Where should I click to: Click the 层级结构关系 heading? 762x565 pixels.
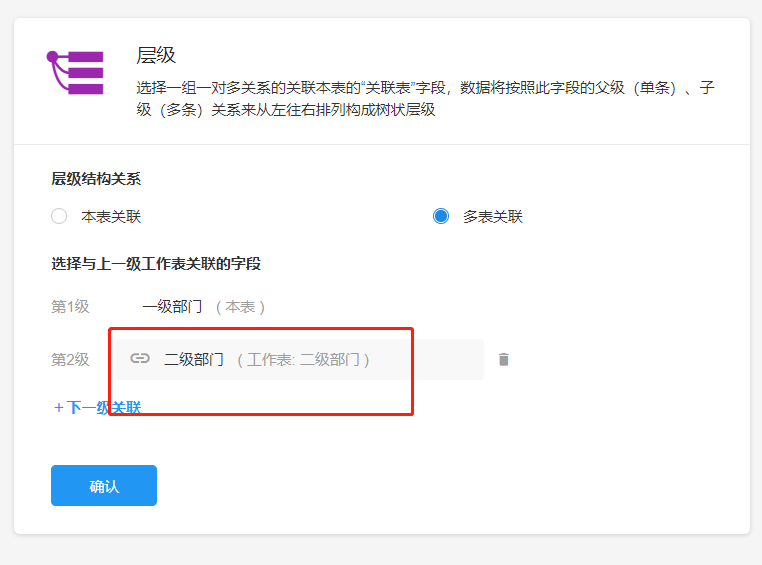(x=96, y=179)
